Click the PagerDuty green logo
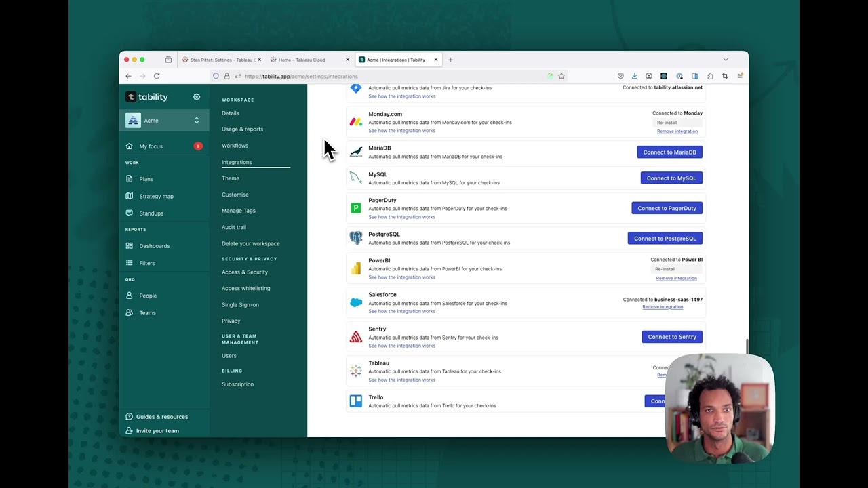Screen dimensions: 868x488 [x=356, y=208]
